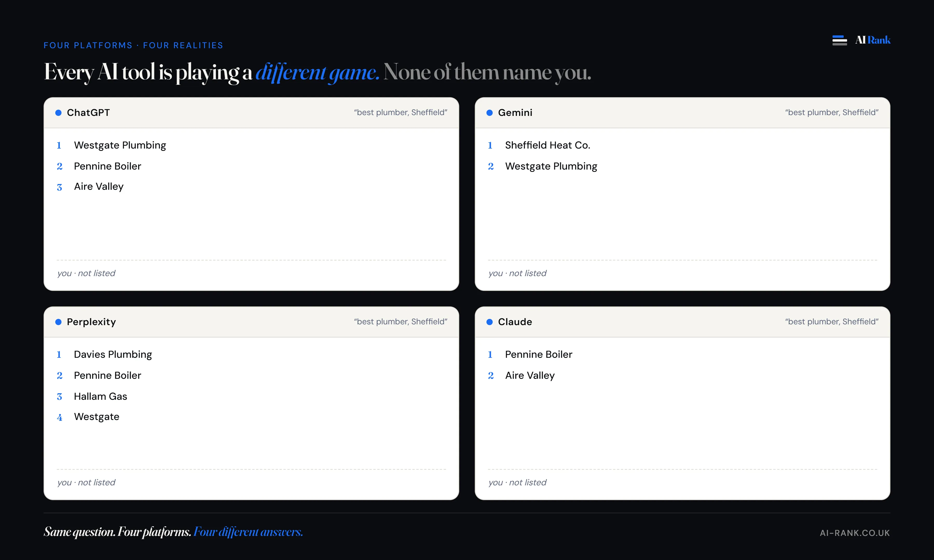
Task: Open the AI-RANK.CO.UK footer link
Action: pos(855,533)
